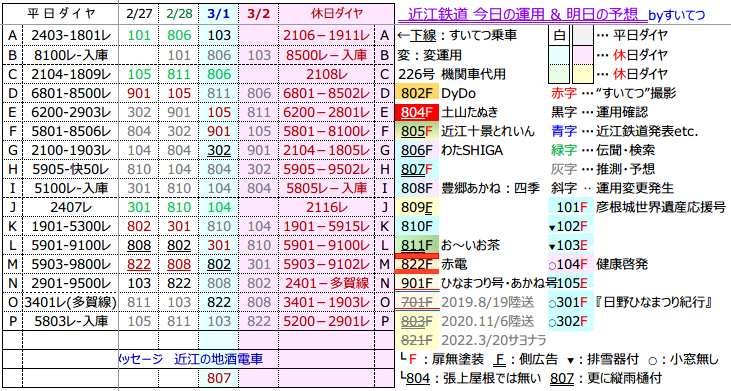
Task: Click the 5905－9502レ holiday cell
Action: point(327,169)
